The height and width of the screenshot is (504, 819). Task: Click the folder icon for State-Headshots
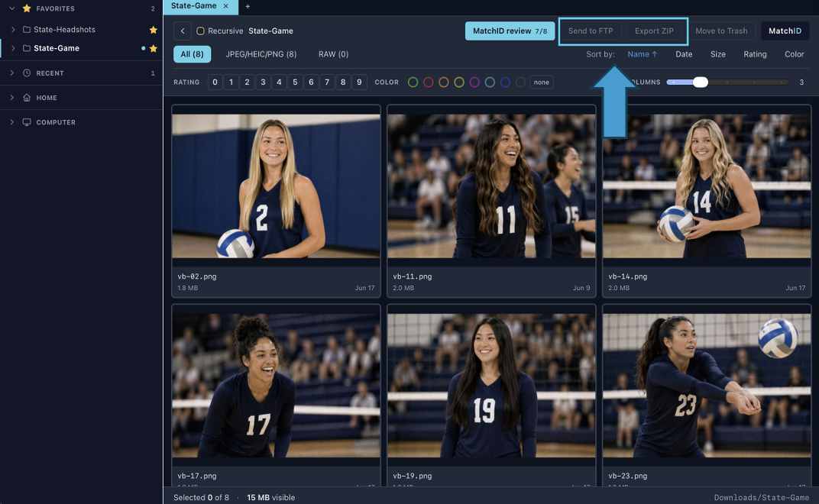pyautogui.click(x=27, y=30)
